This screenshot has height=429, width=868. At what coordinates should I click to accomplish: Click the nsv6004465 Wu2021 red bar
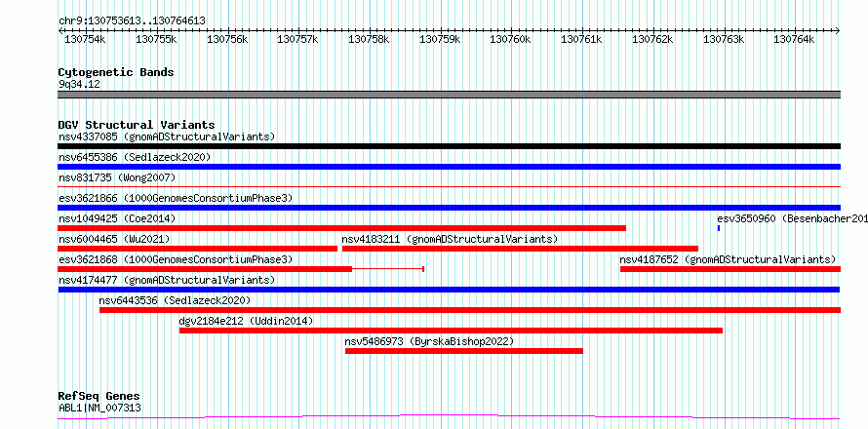pyautogui.click(x=198, y=249)
